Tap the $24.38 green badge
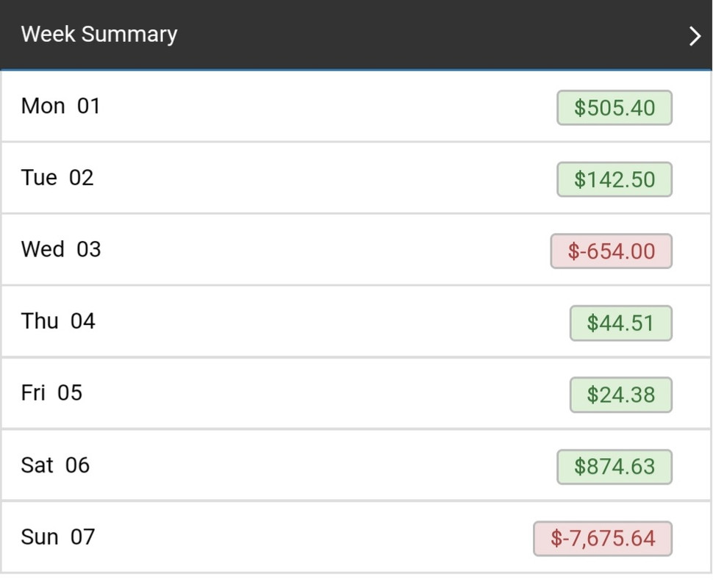Image resolution: width=713 pixels, height=588 pixels. [x=620, y=395]
